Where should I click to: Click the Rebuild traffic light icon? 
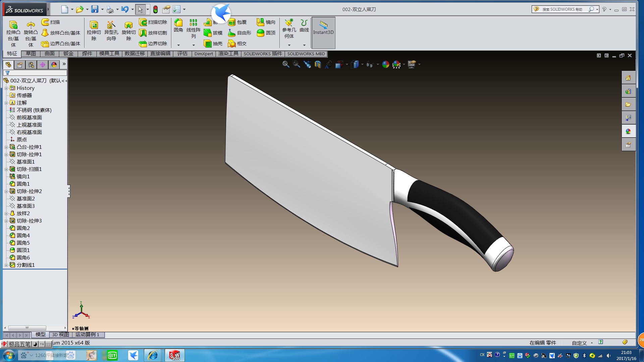pos(155,9)
